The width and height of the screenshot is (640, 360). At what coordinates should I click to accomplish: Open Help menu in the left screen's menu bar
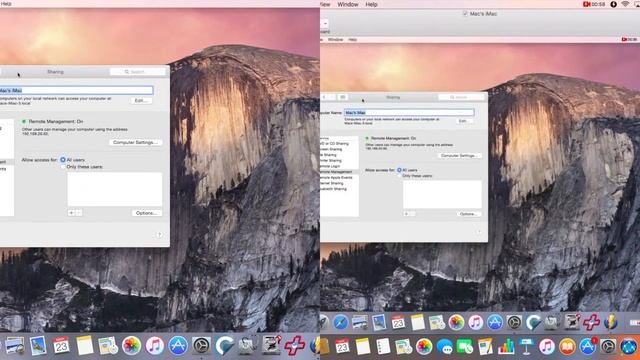[x=6, y=4]
